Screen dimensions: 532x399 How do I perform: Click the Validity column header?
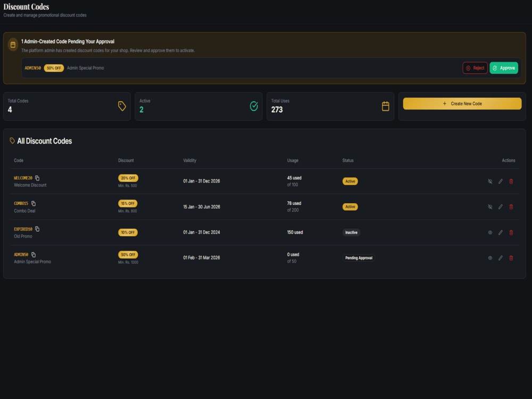pyautogui.click(x=190, y=161)
